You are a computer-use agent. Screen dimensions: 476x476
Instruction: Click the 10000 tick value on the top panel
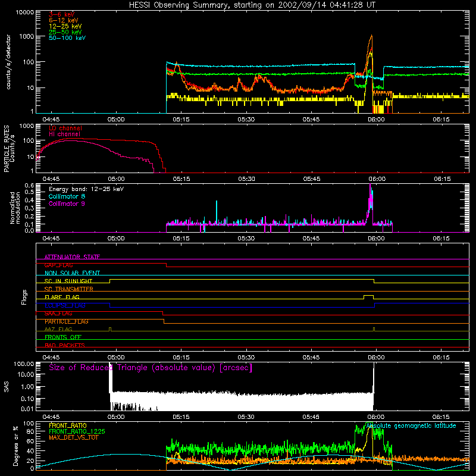point(24,12)
